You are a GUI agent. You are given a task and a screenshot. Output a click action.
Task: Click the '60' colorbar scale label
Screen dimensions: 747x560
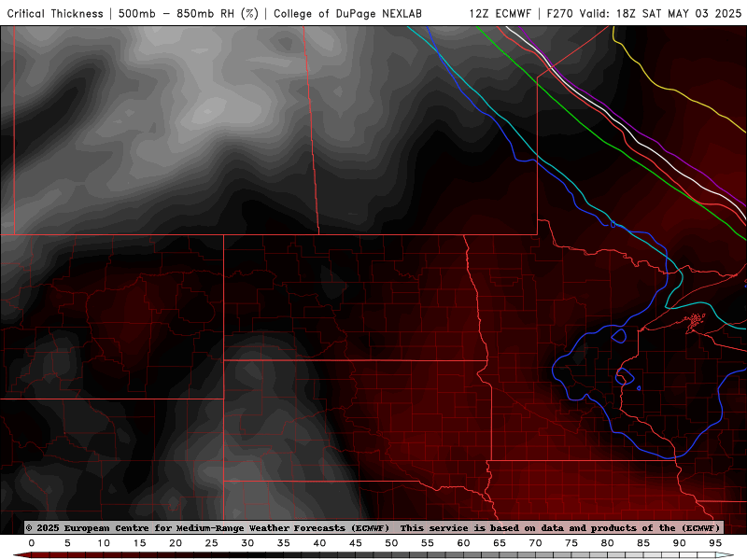pos(463,543)
